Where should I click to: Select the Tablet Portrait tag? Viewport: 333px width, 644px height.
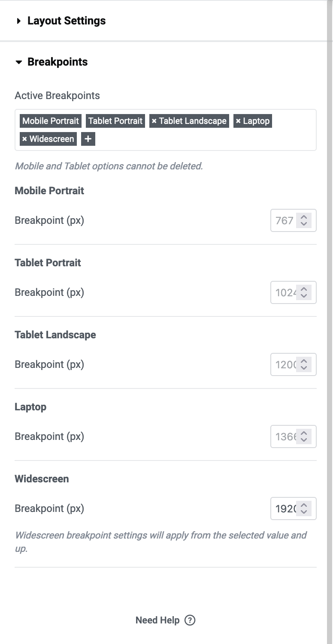point(115,121)
